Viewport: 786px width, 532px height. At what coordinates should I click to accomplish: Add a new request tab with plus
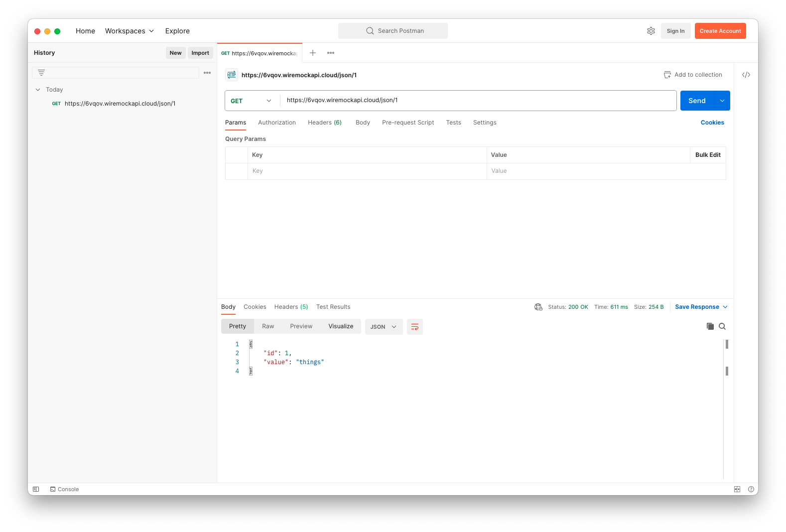coord(313,53)
